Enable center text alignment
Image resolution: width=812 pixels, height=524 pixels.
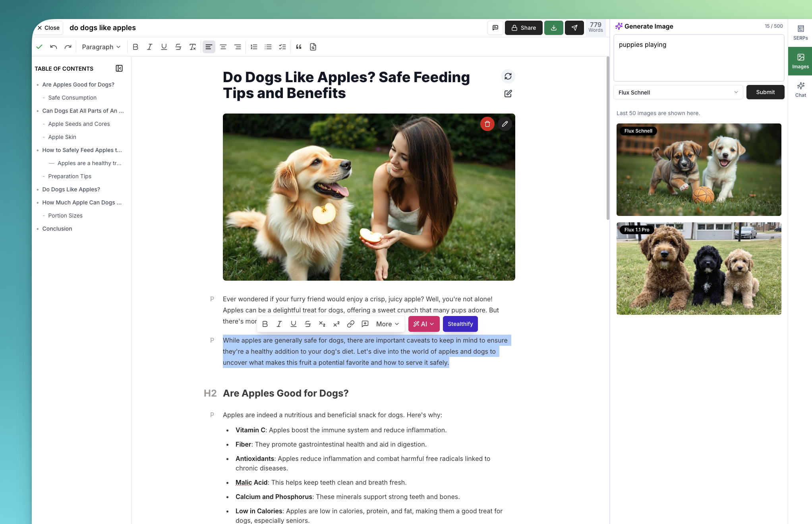click(223, 47)
